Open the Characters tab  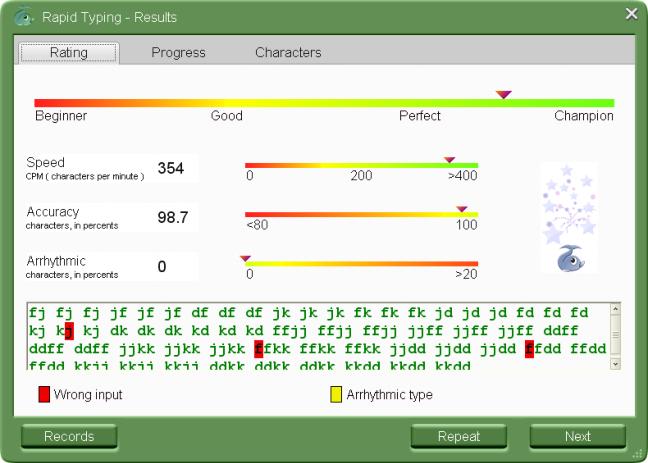coord(288,53)
